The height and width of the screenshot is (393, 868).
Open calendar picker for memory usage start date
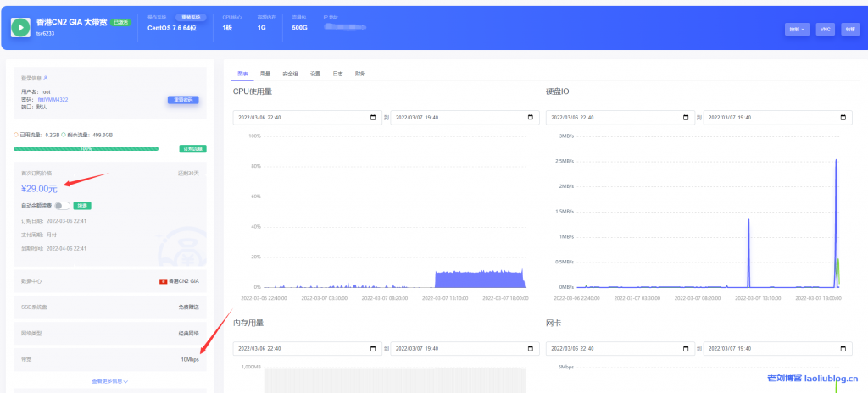coord(372,348)
